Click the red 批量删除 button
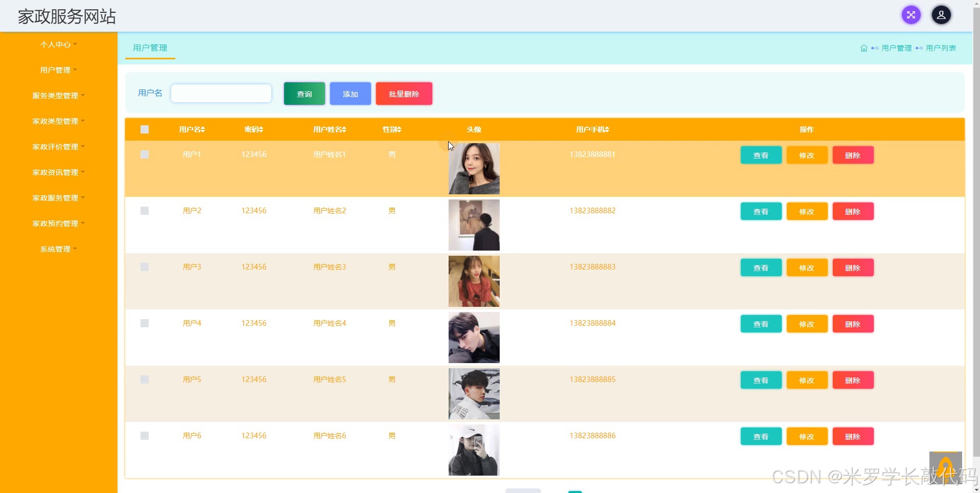This screenshot has width=980, height=493. coord(404,94)
